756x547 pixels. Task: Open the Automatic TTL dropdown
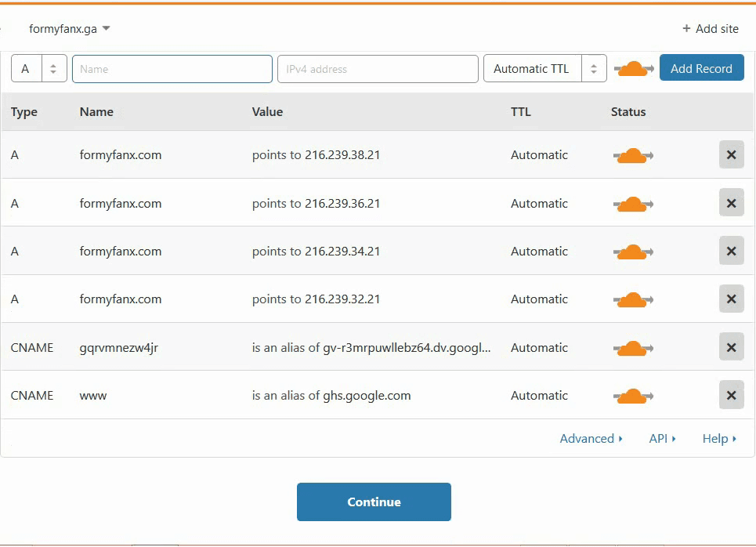544,69
